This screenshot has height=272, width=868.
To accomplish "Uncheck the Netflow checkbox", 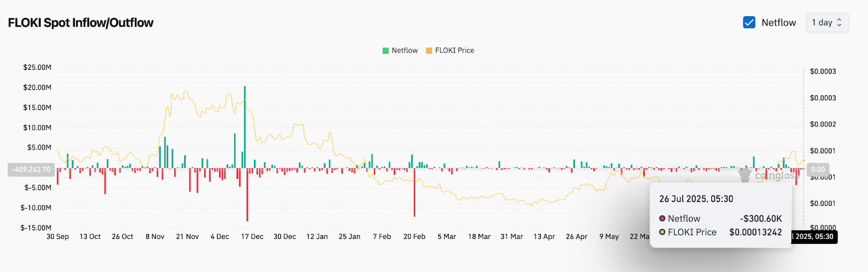I will 749,22.
